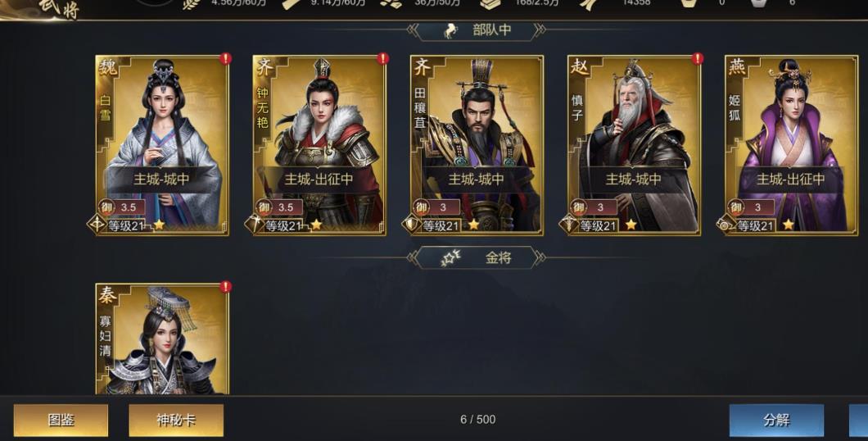Click troop type icon on 白雪 card

[x=97, y=225]
